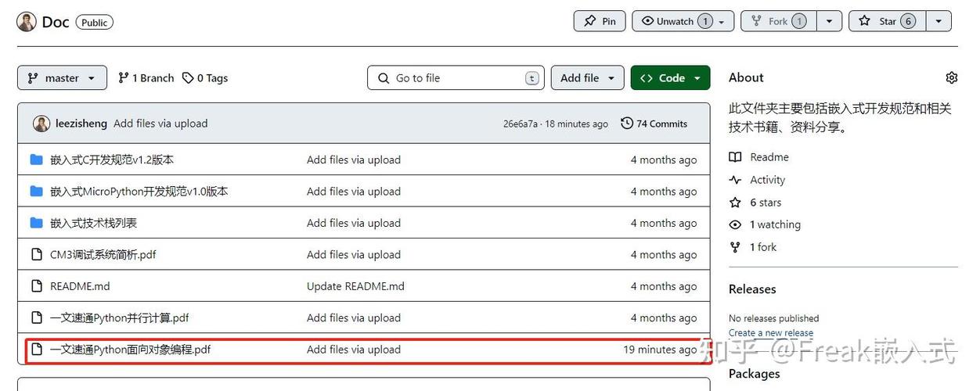Click the About settings gear icon
The height and width of the screenshot is (391, 980).
click(x=951, y=77)
